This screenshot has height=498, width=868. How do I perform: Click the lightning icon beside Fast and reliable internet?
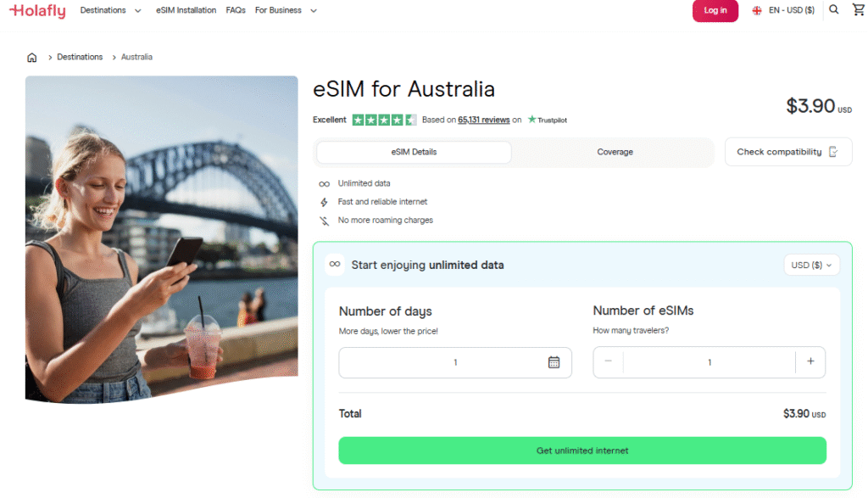point(325,202)
